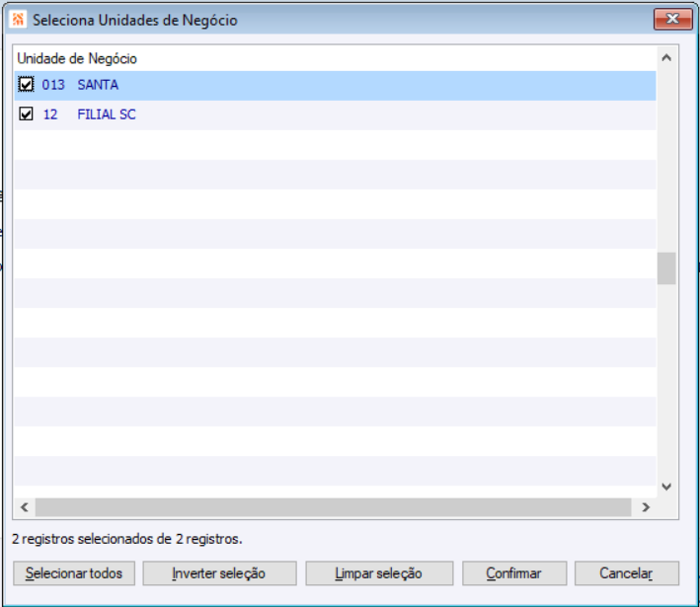Image resolution: width=700 pixels, height=607 pixels.
Task: Select the FILIAL SC row text
Action: [107, 114]
